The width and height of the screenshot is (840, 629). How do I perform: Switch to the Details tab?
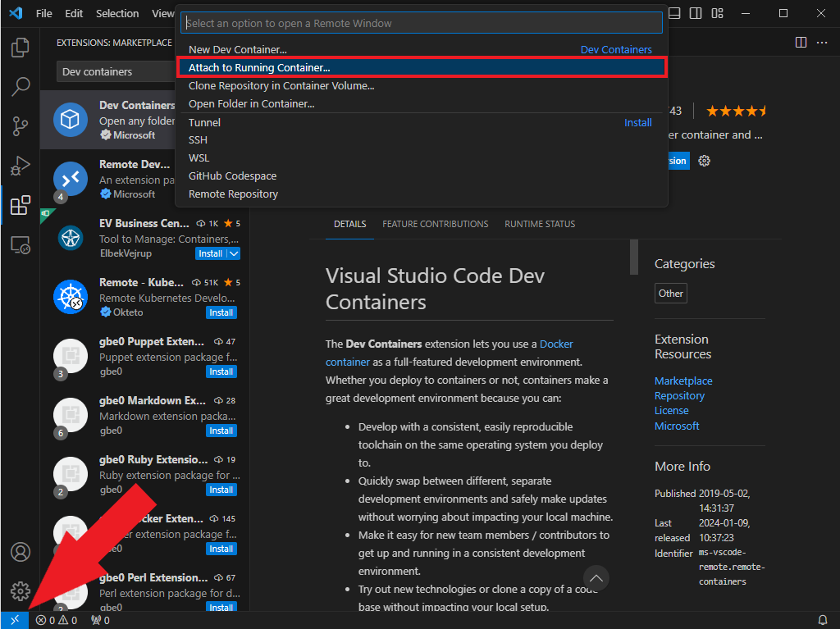349,224
